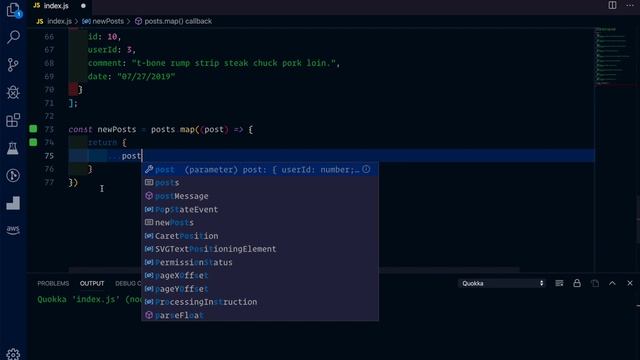Open newPosts breadcrumb item

click(103, 21)
